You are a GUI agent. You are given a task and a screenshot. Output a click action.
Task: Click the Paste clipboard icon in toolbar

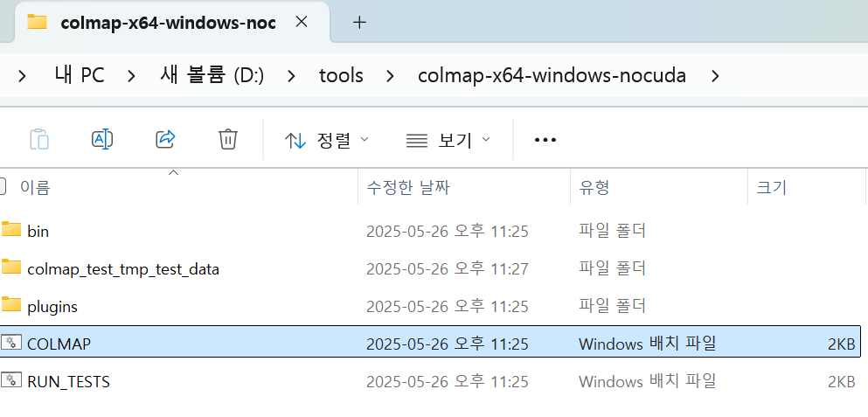coord(38,139)
